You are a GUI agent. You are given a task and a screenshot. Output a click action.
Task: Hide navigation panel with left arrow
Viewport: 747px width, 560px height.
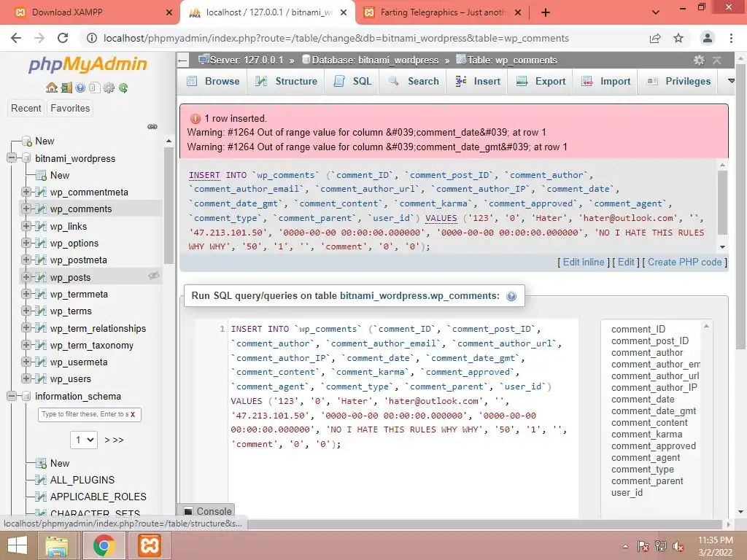tap(182, 61)
